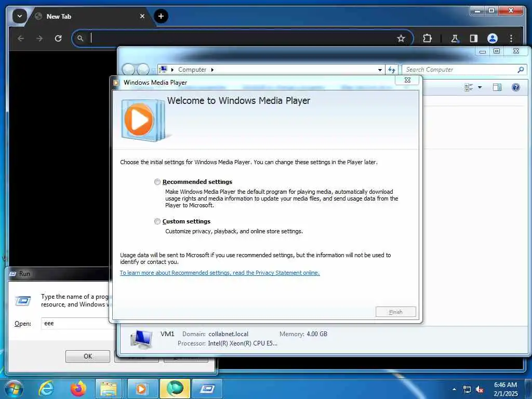Screen dimensions: 532x399
Task: Expand the arrow after Computer breadcrumb
Action: (212, 70)
